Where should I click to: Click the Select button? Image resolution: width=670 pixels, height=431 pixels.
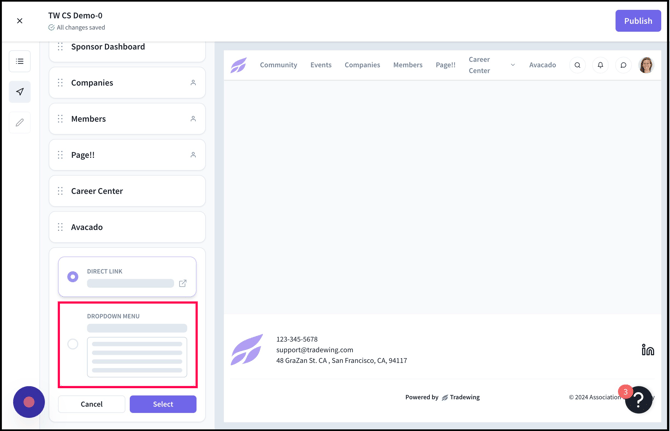point(163,404)
